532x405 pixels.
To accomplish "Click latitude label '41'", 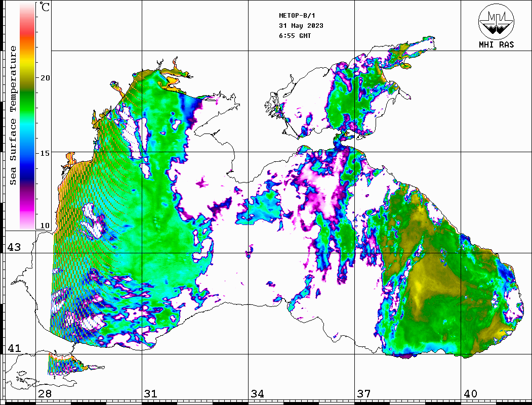I will click(x=14, y=348).
